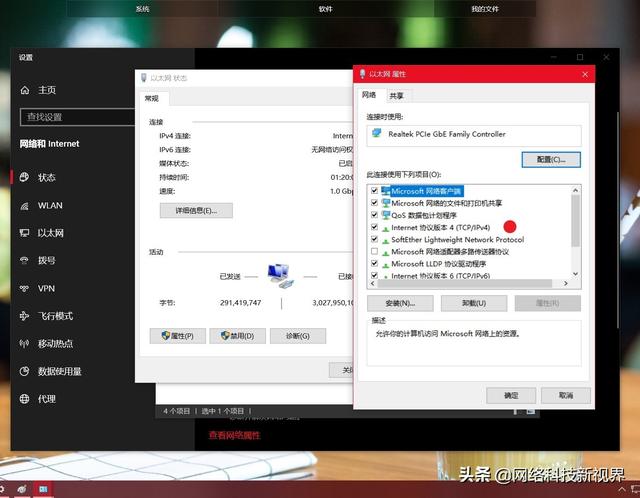Open the 拨号 dial-up icon in sidebar
The image size is (640, 498).
(x=24, y=260)
